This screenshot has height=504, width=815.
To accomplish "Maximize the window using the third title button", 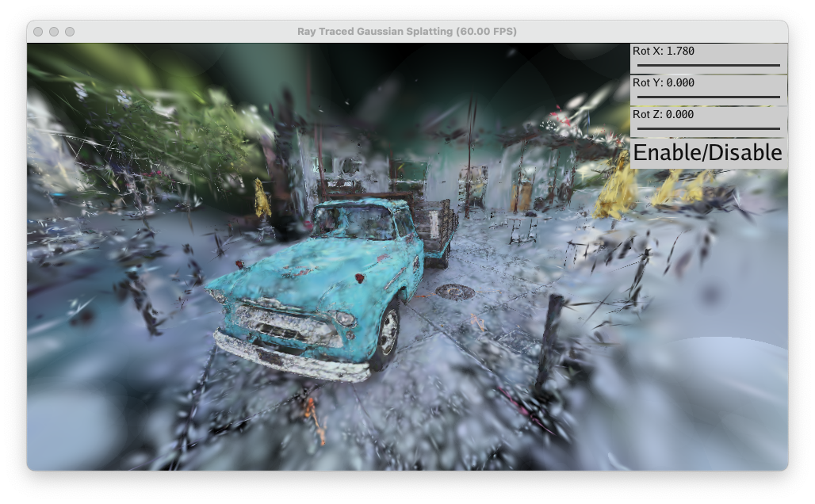I will click(x=70, y=32).
